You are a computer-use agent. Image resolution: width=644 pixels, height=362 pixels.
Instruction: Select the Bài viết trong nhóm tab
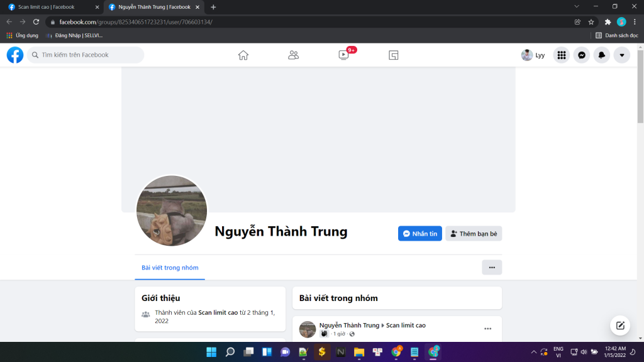click(170, 268)
